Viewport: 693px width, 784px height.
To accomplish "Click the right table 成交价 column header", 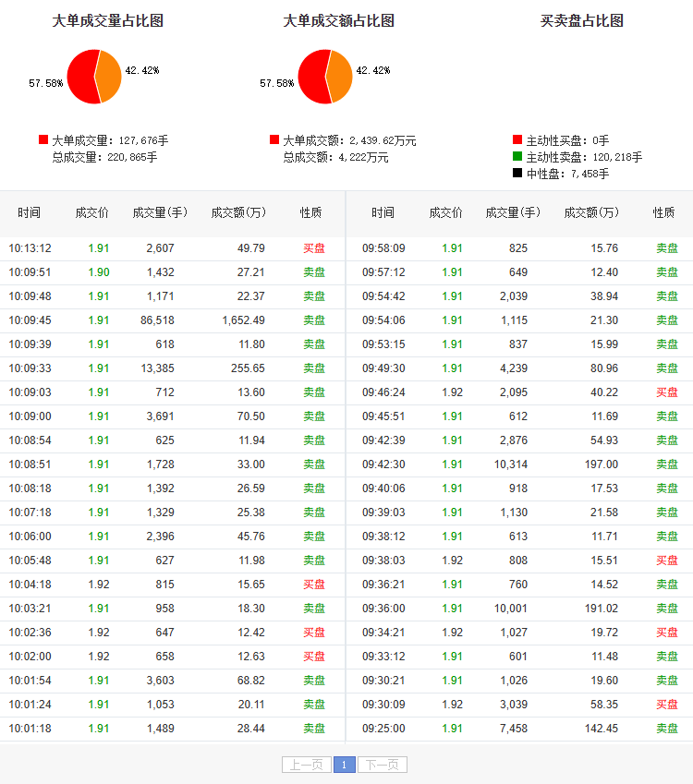I will (445, 213).
